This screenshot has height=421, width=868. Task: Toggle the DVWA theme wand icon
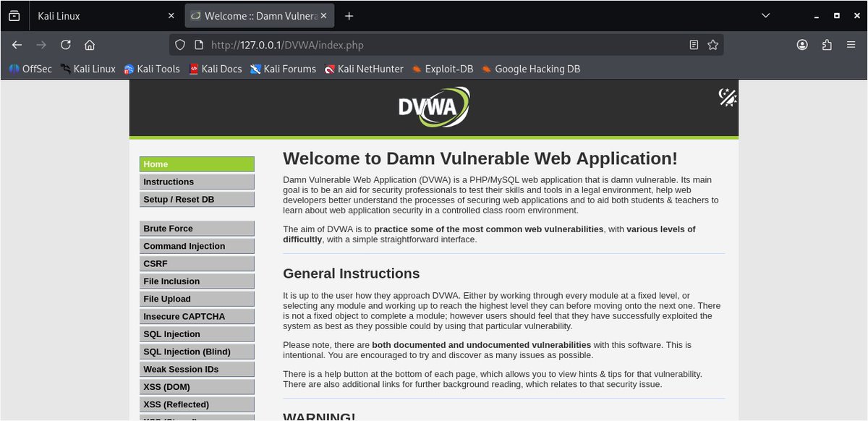coord(727,97)
